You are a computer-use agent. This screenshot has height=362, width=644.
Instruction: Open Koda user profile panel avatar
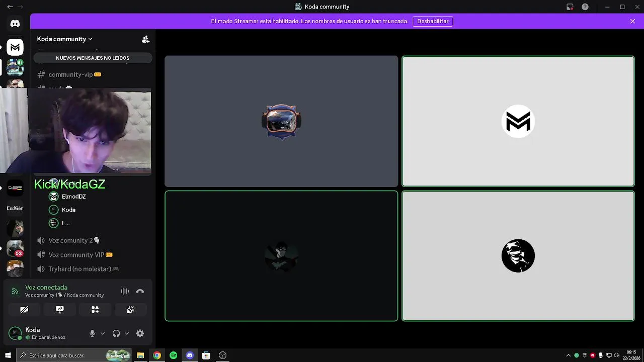click(x=15, y=333)
